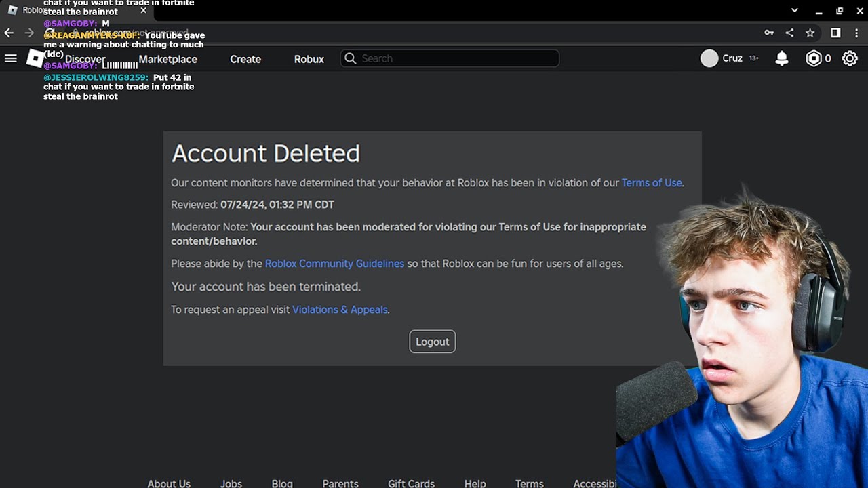Click the share page icon
The width and height of the screenshot is (868, 488).
[789, 33]
